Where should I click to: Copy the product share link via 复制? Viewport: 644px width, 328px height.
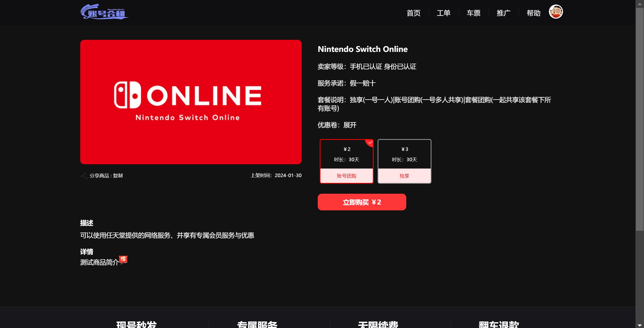tap(118, 176)
